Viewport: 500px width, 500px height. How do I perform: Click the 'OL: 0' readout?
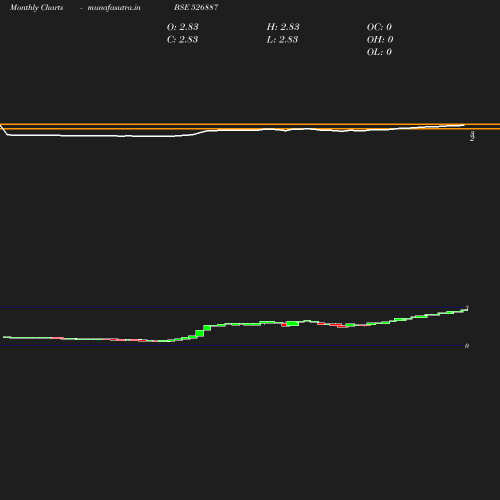[379, 52]
